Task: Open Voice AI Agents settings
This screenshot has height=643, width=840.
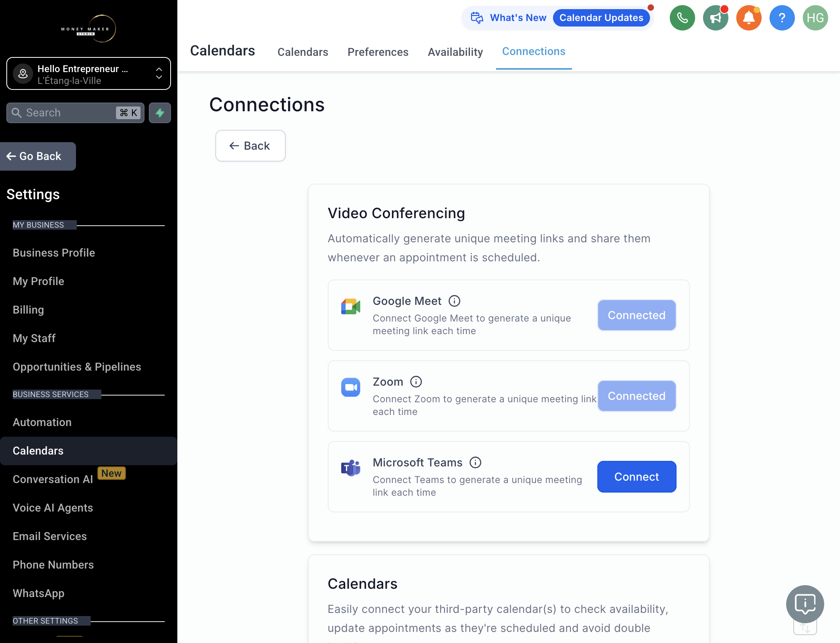Action: tap(53, 508)
